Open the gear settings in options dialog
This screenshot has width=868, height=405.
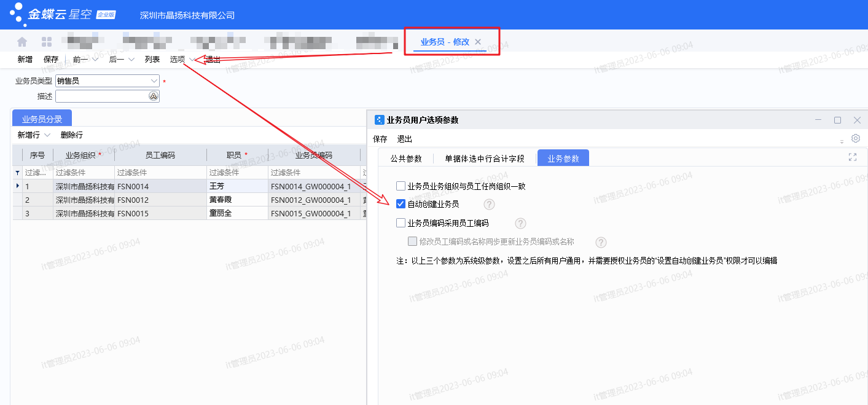pyautogui.click(x=856, y=139)
